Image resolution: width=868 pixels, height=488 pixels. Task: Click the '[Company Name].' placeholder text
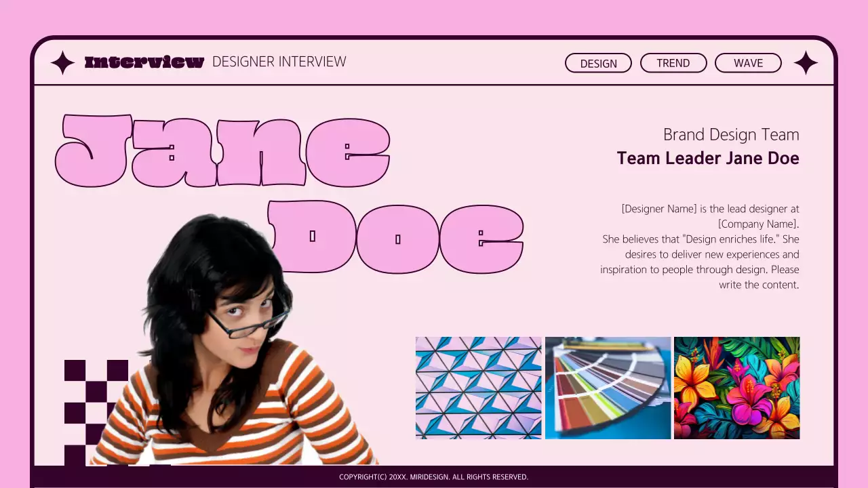click(758, 224)
